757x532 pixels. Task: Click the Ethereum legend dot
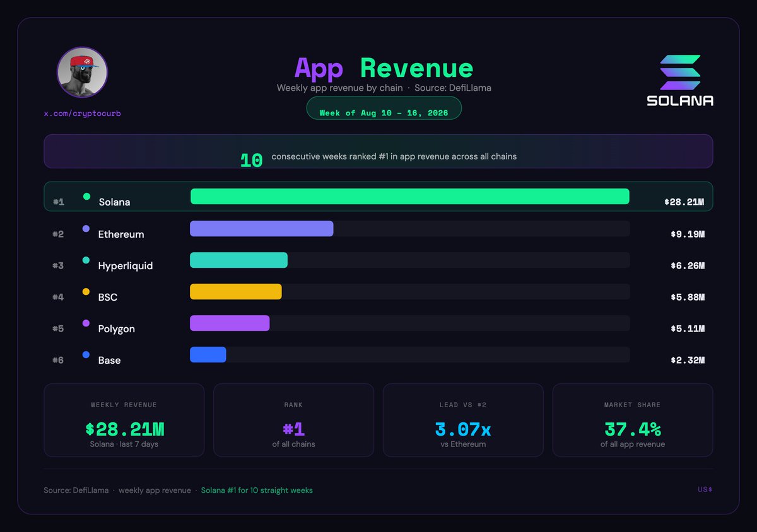click(x=86, y=228)
